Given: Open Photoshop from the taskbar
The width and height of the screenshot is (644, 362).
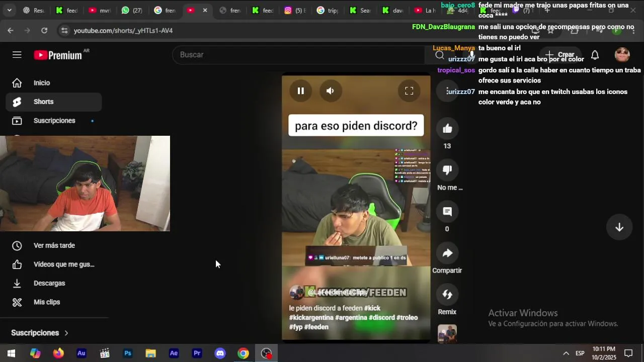Looking at the screenshot, I should 128,353.
